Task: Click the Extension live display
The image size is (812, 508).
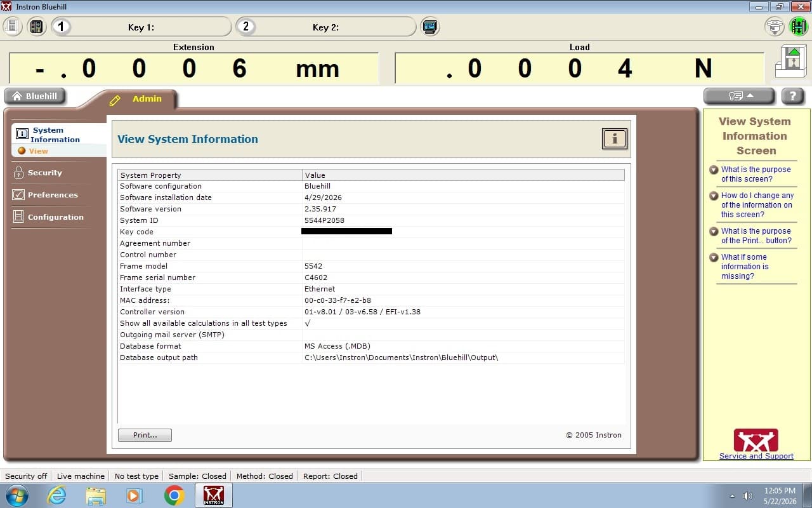Action: tap(193, 68)
